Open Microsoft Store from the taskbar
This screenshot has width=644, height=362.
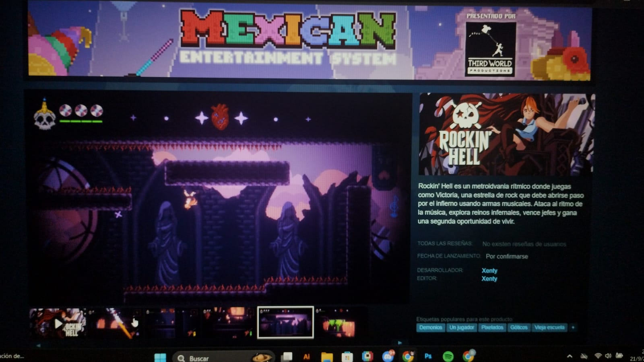coord(347,357)
